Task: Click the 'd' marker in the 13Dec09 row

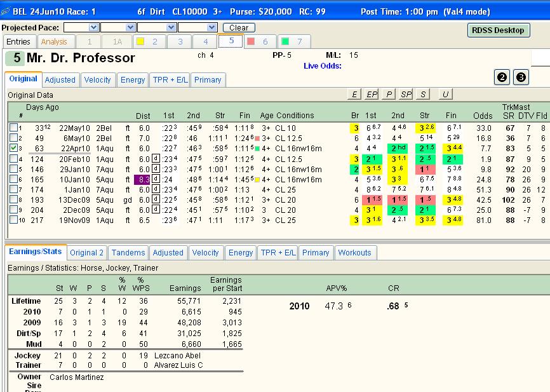Action: 156,199
